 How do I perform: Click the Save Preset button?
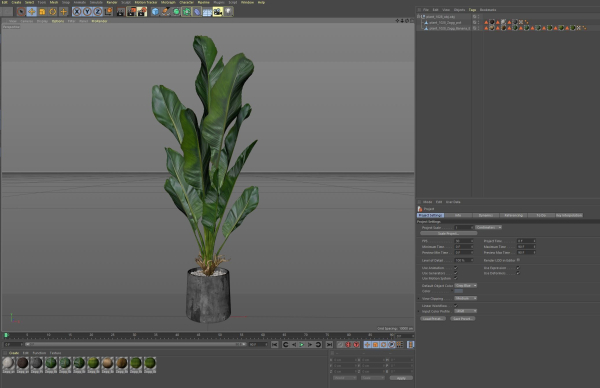coord(463,318)
